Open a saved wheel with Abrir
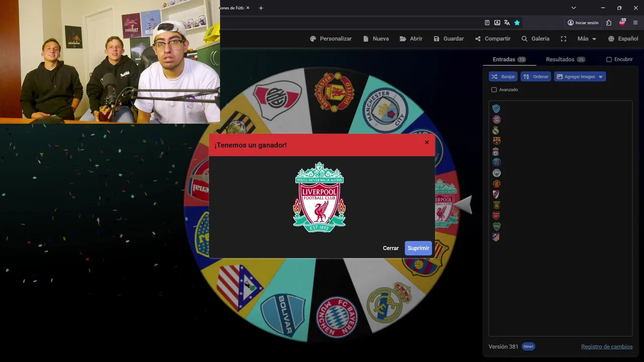Screen dimensions: 644x362 click(x=411, y=39)
